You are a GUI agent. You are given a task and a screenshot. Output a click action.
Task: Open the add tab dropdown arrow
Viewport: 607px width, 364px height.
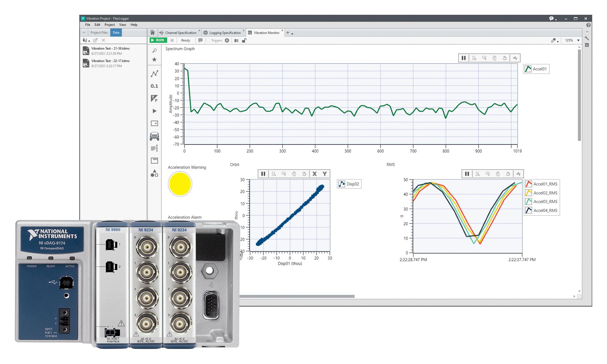click(x=292, y=34)
